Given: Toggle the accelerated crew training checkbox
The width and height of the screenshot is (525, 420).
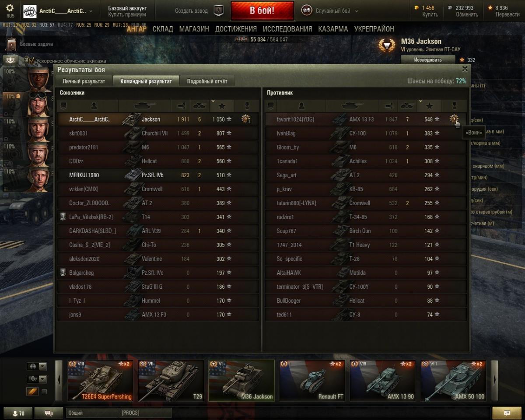Looking at the screenshot, I should (27, 60).
